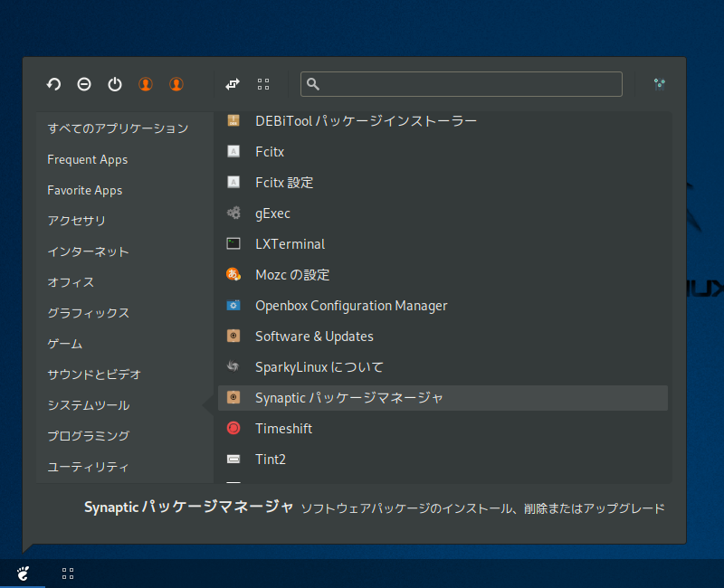Viewport: 724px width, 588px height.
Task: Open the menu settings icon right of search box
Action: [660, 84]
